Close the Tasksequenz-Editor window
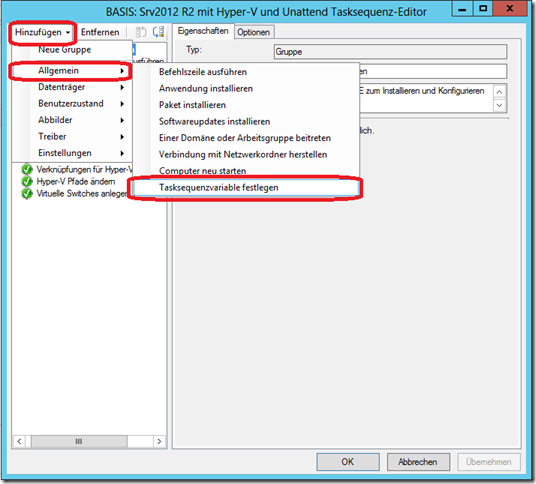Screen dimensions: 536x484 509,9
